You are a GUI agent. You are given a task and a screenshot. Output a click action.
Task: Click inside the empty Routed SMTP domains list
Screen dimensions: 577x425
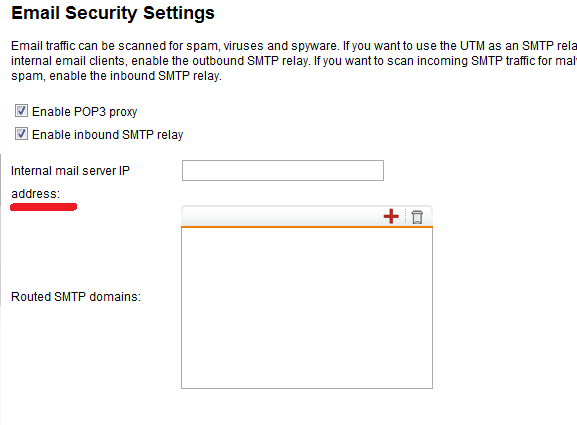[307, 308]
